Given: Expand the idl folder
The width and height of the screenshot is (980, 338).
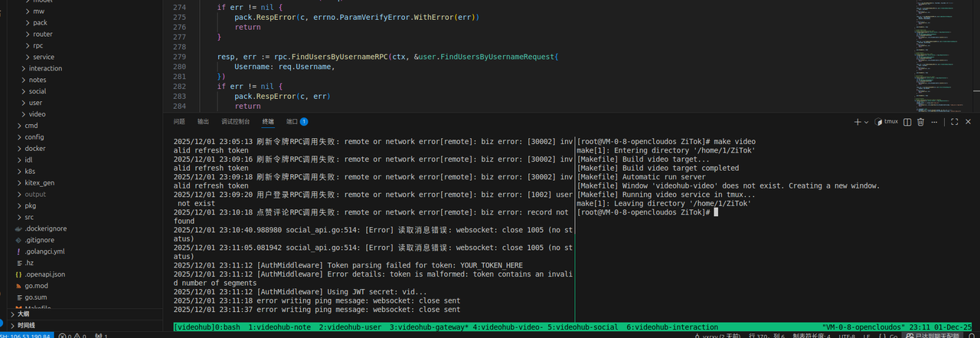Looking at the screenshot, I should 28,160.
